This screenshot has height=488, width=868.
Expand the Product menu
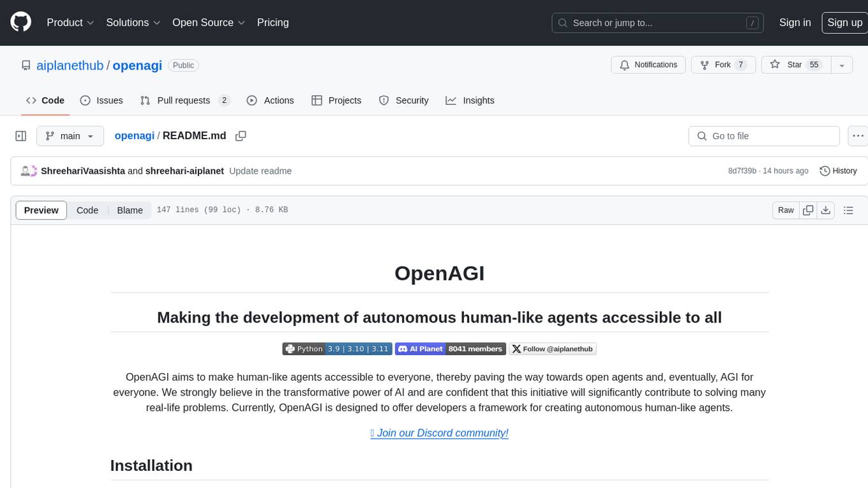tap(70, 22)
